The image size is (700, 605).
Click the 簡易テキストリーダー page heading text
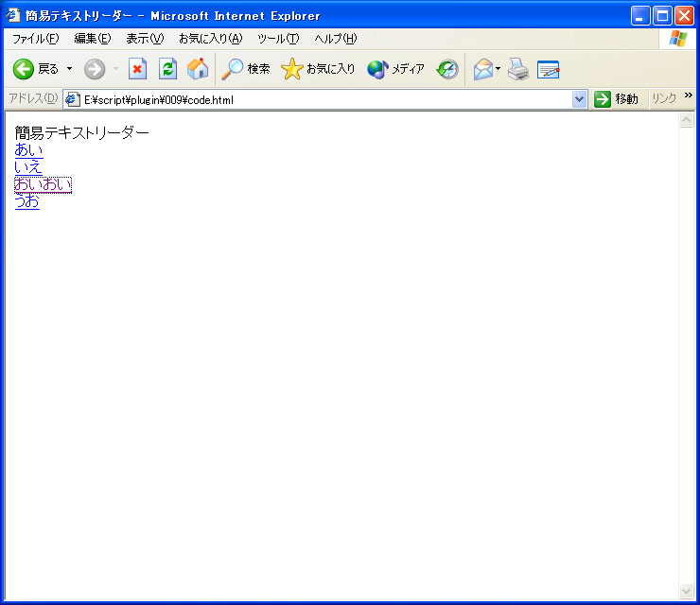81,132
